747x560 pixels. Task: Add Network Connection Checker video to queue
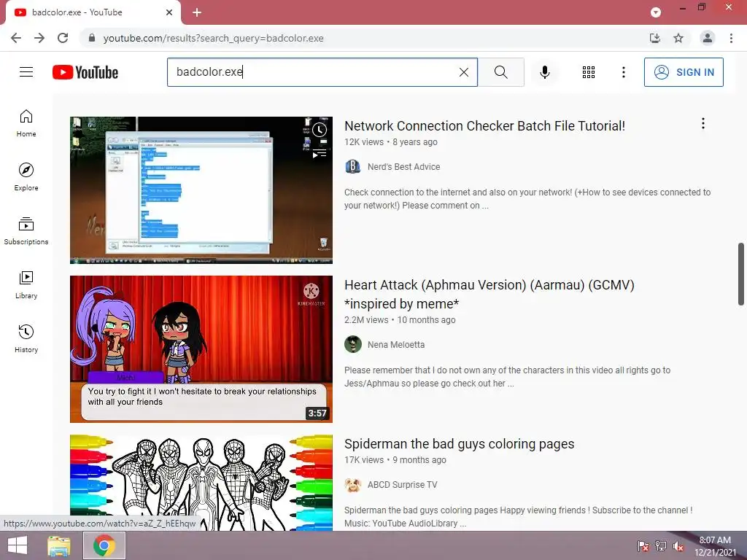click(320, 153)
